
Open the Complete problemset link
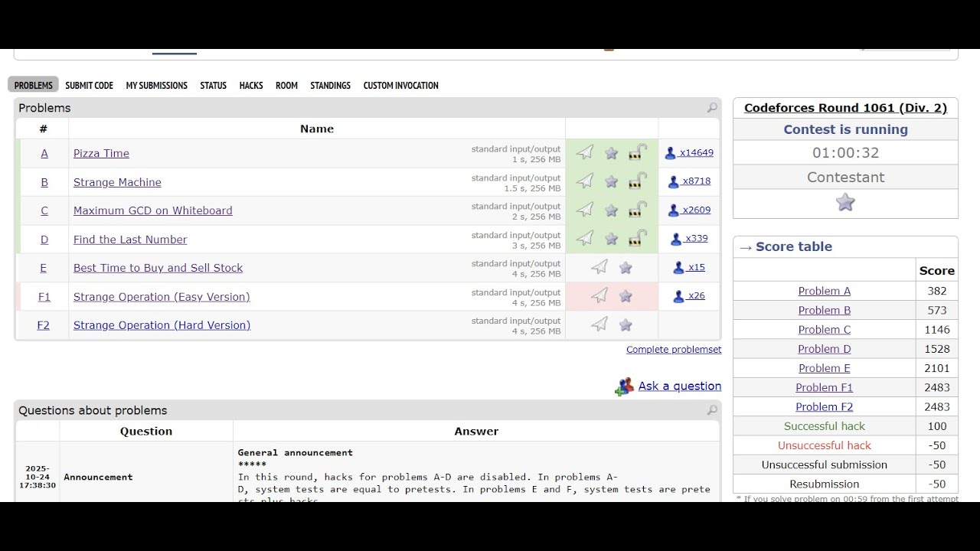[x=674, y=350]
